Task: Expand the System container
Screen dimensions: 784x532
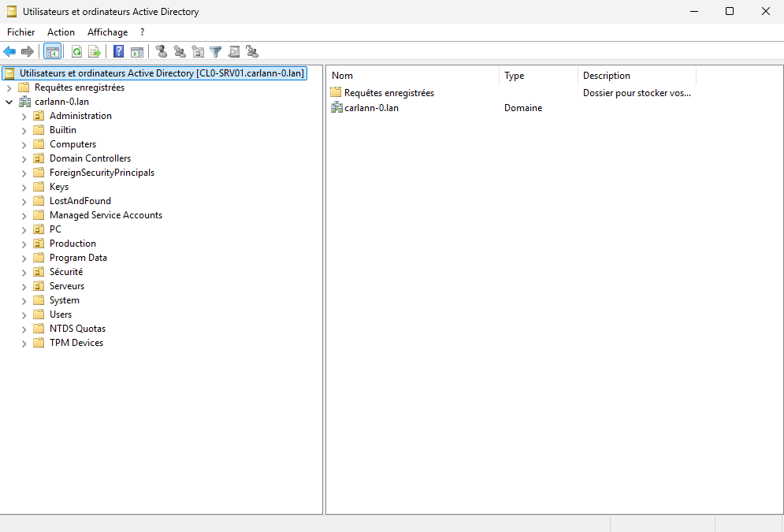Action: (x=24, y=301)
